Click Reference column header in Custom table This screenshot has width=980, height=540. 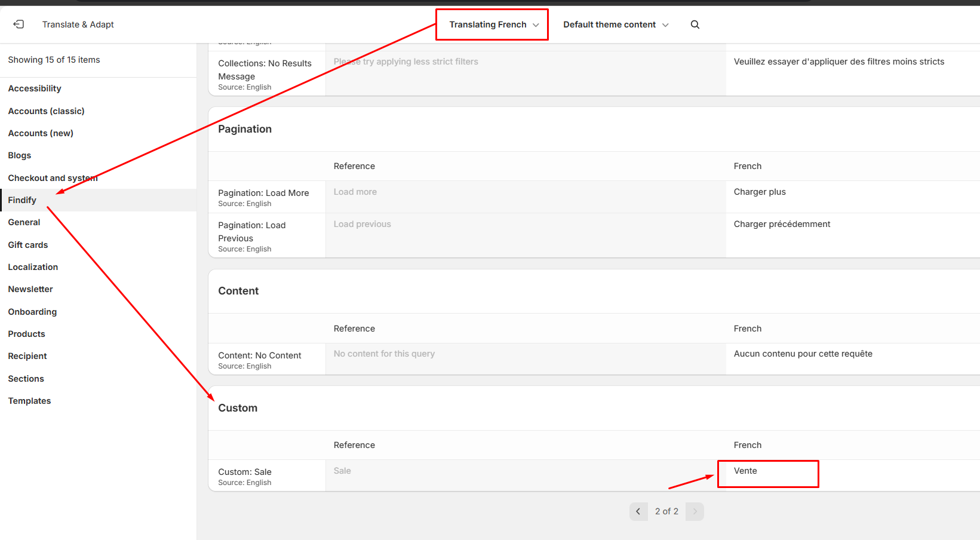click(354, 445)
